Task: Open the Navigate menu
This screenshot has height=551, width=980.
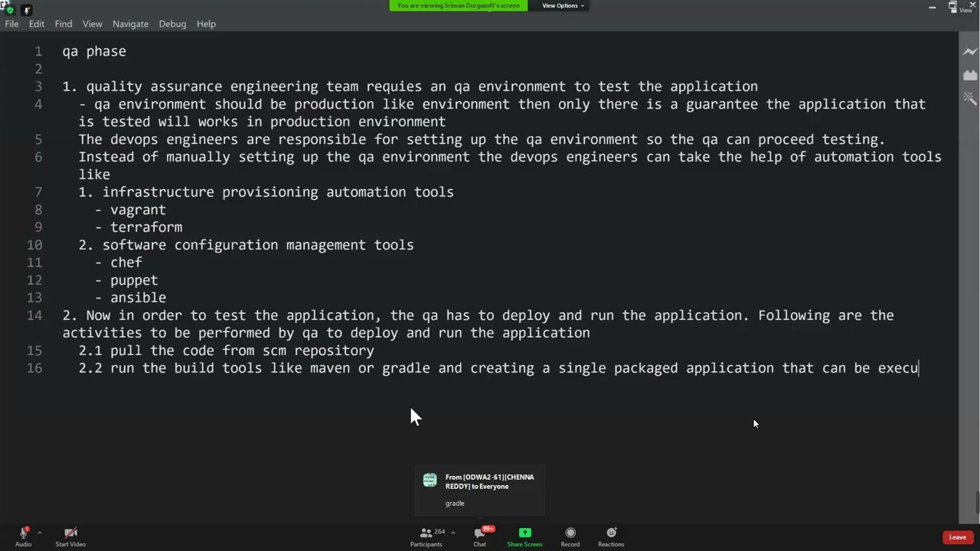Action: click(130, 24)
